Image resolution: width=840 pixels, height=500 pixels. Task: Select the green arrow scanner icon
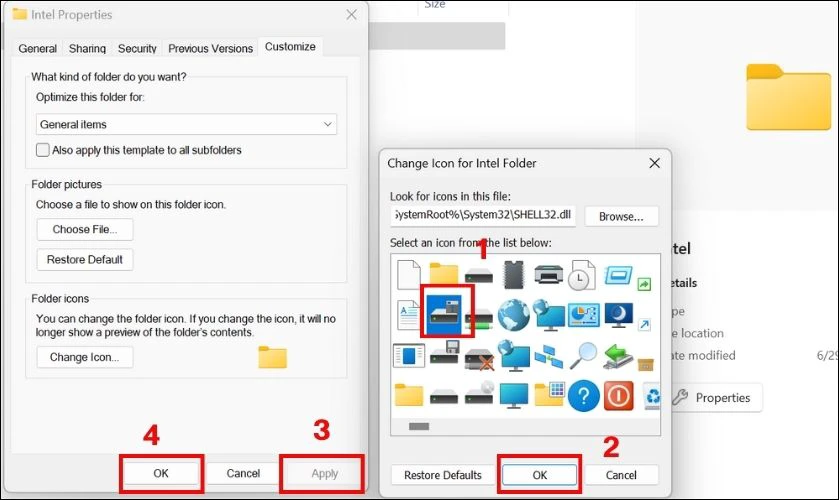[618, 355]
